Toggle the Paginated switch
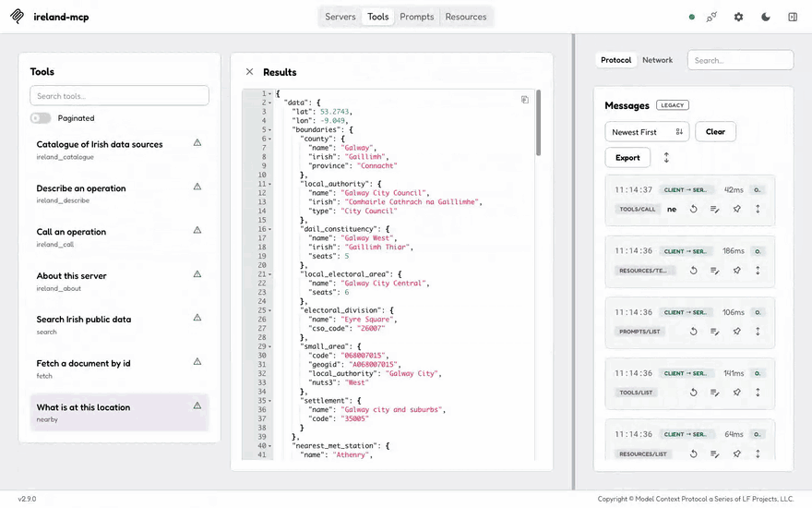This screenshot has height=508, width=812. click(41, 118)
